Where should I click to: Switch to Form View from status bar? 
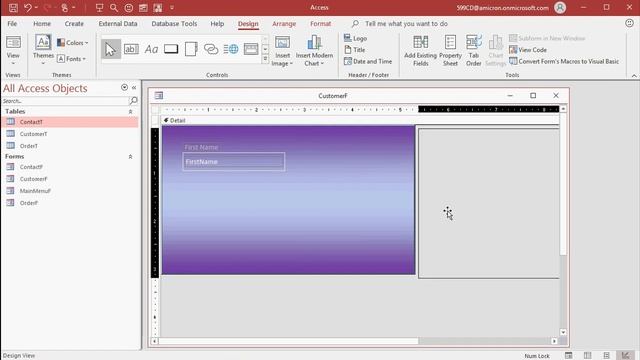pyautogui.click(x=568, y=356)
